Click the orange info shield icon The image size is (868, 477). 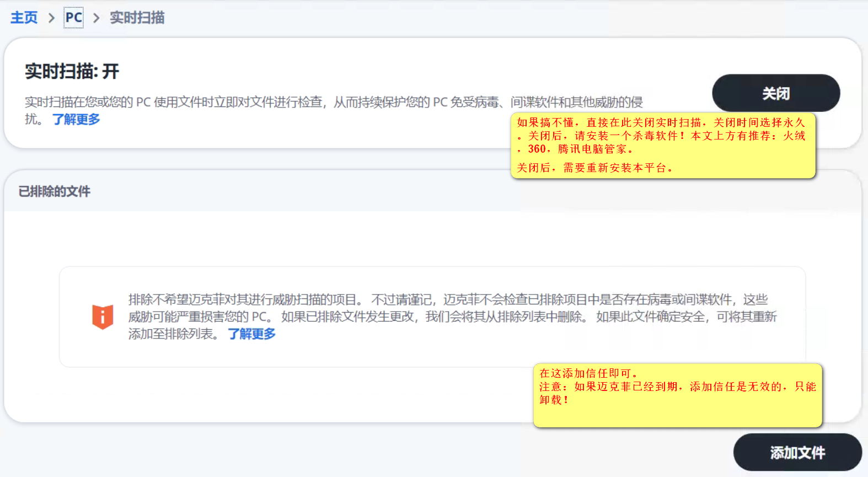point(103,317)
